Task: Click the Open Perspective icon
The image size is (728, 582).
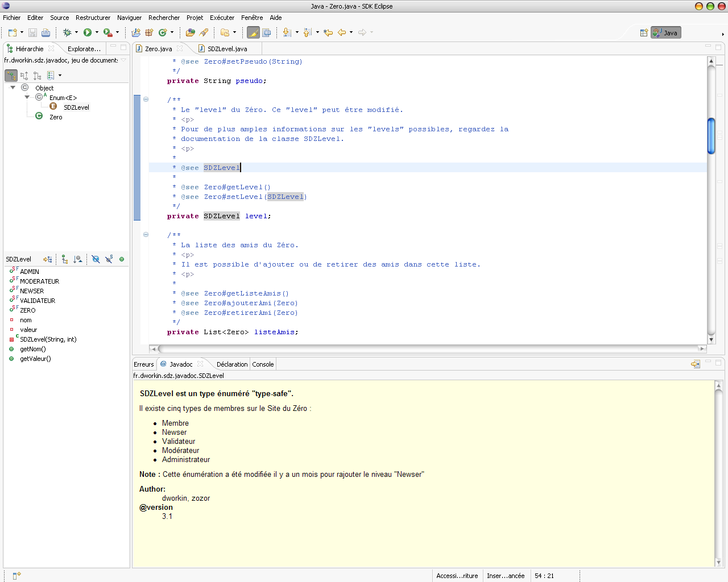Action: (644, 33)
